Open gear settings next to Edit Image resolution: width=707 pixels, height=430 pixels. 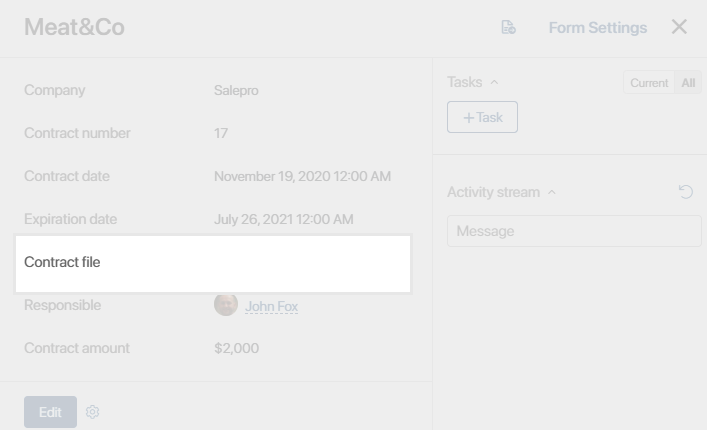click(x=92, y=412)
